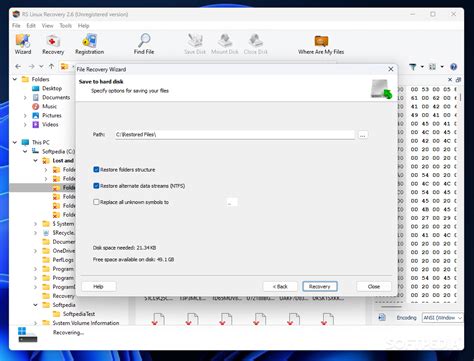Collapse the Lost and Found node
This screenshot has width=474, height=361.
(35, 160)
